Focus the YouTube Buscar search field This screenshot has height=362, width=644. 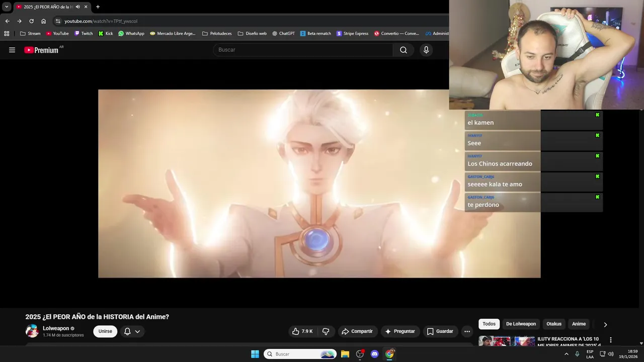tap(303, 50)
